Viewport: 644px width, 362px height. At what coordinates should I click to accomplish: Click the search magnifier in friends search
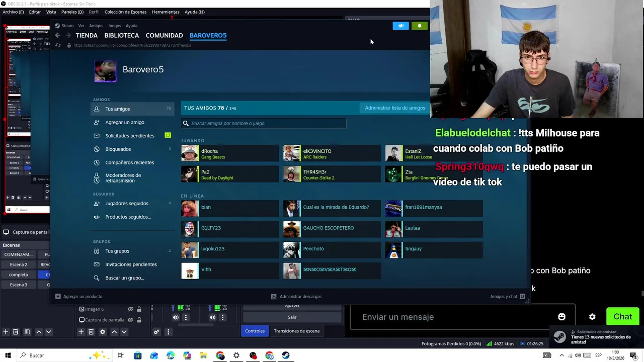coord(186,123)
